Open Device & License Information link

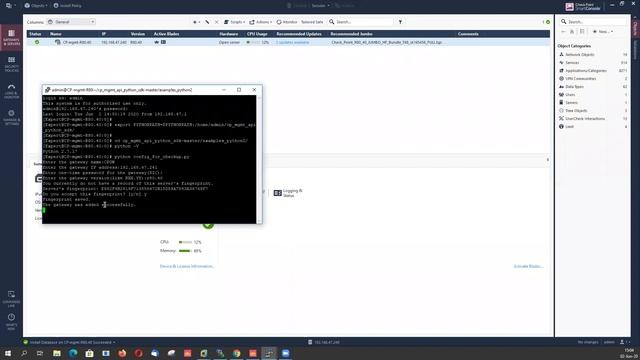pyautogui.click(x=187, y=266)
